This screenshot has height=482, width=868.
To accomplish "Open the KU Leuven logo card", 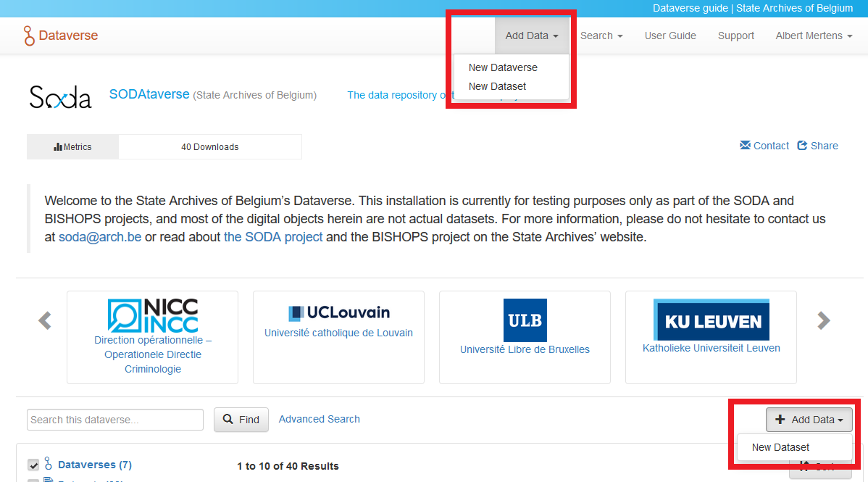I will 711,320.
